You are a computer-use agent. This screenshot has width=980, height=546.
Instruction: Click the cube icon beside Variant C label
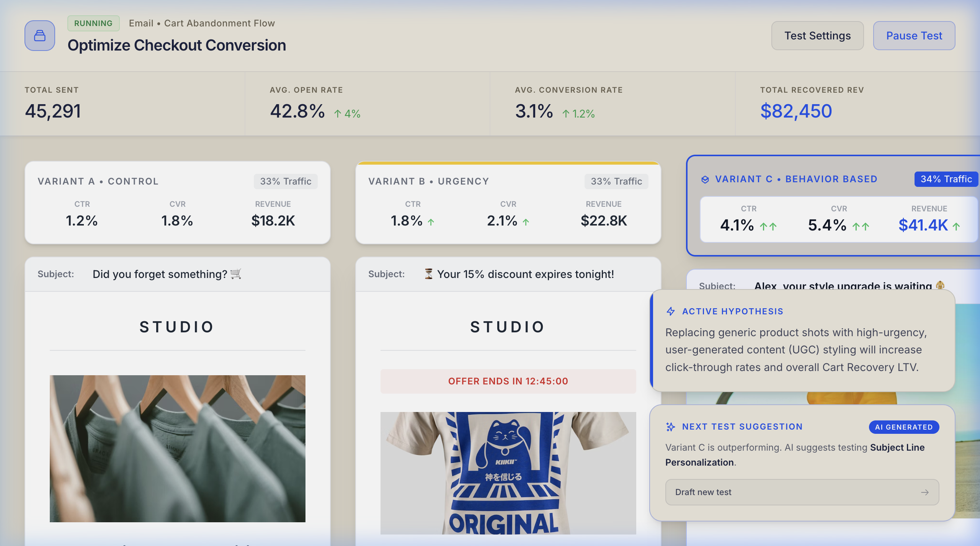[x=706, y=179]
